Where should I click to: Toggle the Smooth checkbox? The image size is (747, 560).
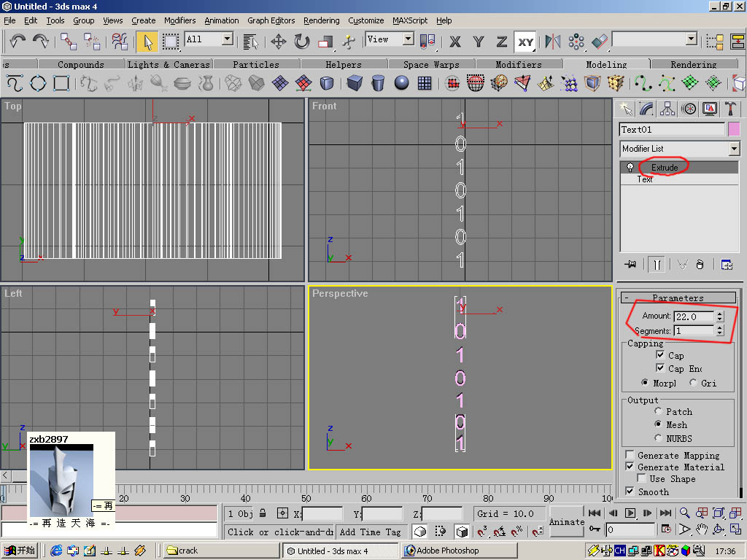coord(630,491)
